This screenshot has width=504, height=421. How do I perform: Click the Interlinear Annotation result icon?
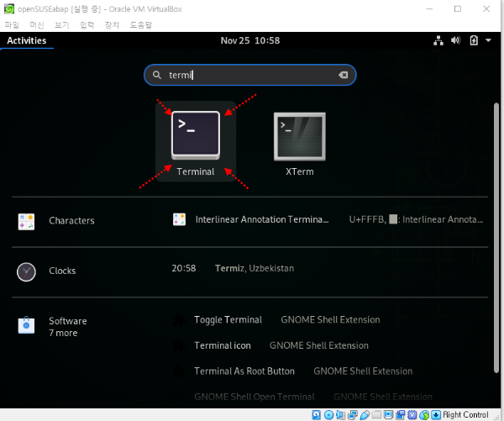tap(179, 219)
